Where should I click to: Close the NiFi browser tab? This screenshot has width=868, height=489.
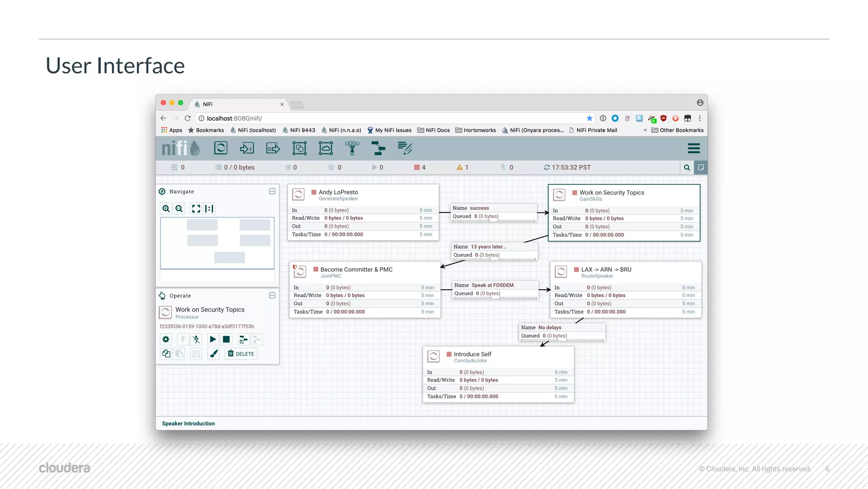click(x=282, y=104)
